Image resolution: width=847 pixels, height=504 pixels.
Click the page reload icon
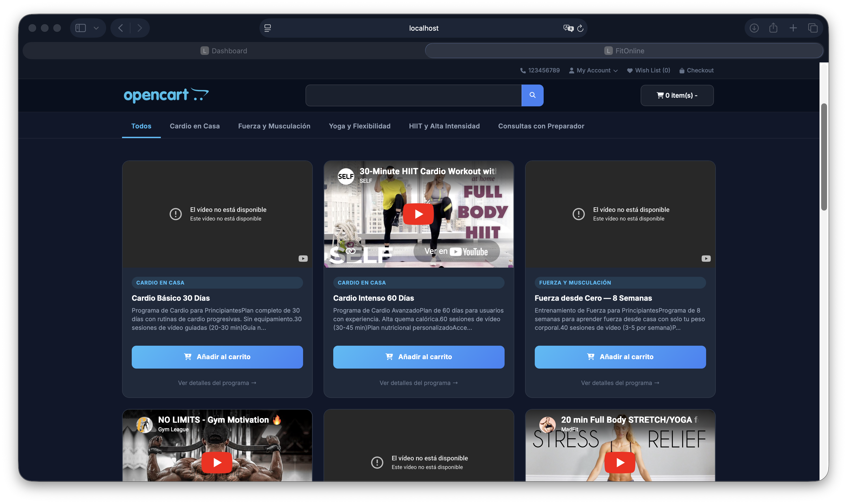pyautogui.click(x=580, y=28)
